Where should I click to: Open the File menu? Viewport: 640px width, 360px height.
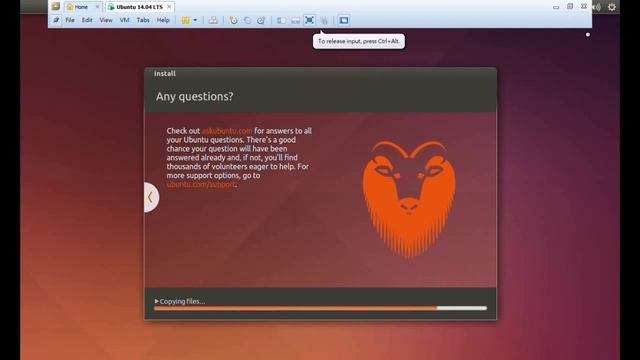point(70,20)
